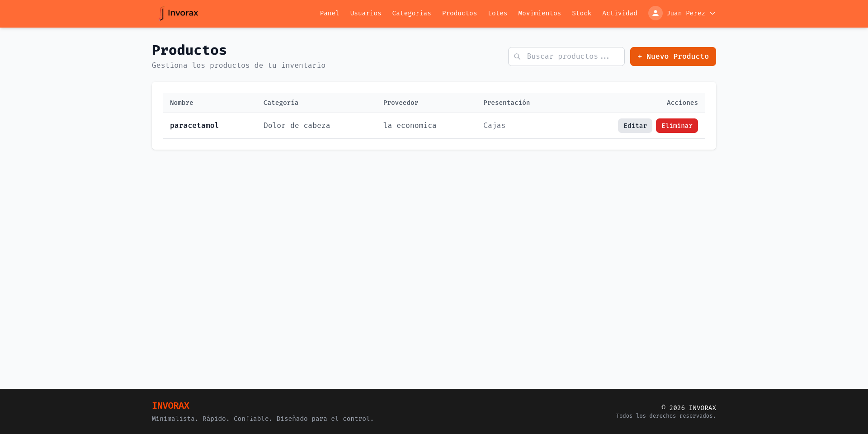Click the Invorax logo in the header
This screenshot has height=434, width=868.
(x=179, y=14)
